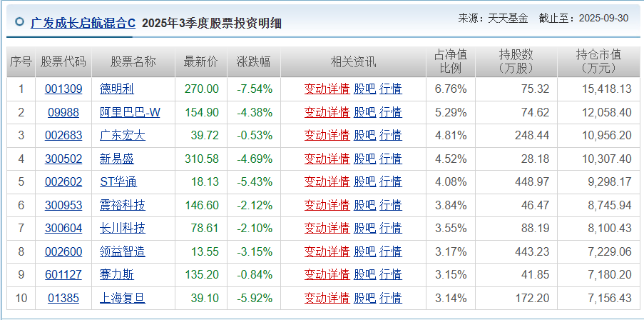This screenshot has height=320, width=644.
Task: View 变动详情 for 德明利
Action: pos(327,89)
